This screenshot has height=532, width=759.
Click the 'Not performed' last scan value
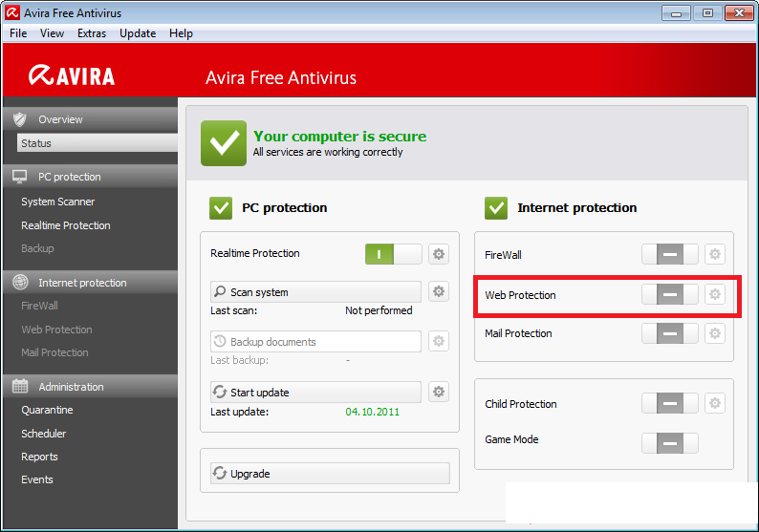379,310
